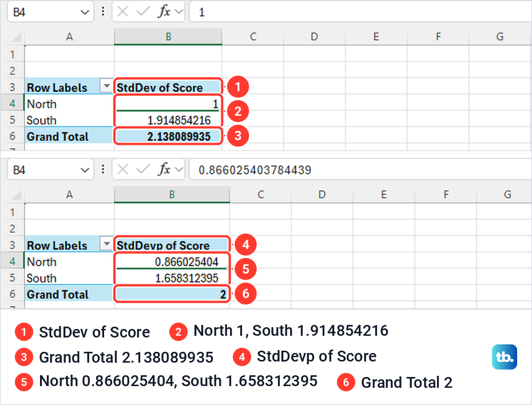
Task: Click cell with value 2.138089935
Action: click(x=168, y=136)
